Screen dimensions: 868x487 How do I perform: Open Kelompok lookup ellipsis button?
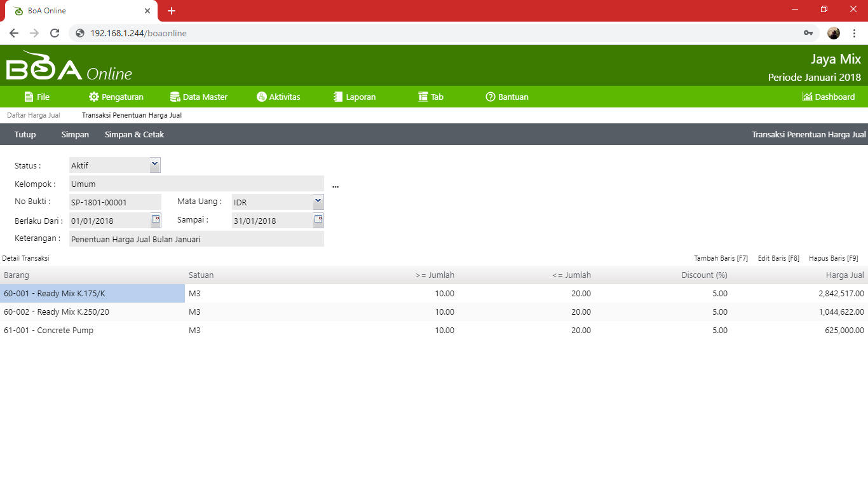(x=336, y=186)
